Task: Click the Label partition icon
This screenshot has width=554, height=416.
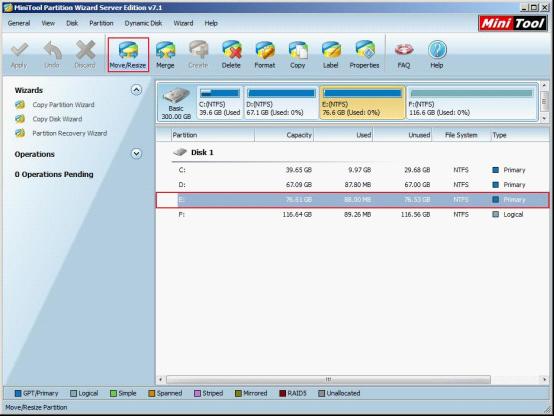Action: coord(331,50)
